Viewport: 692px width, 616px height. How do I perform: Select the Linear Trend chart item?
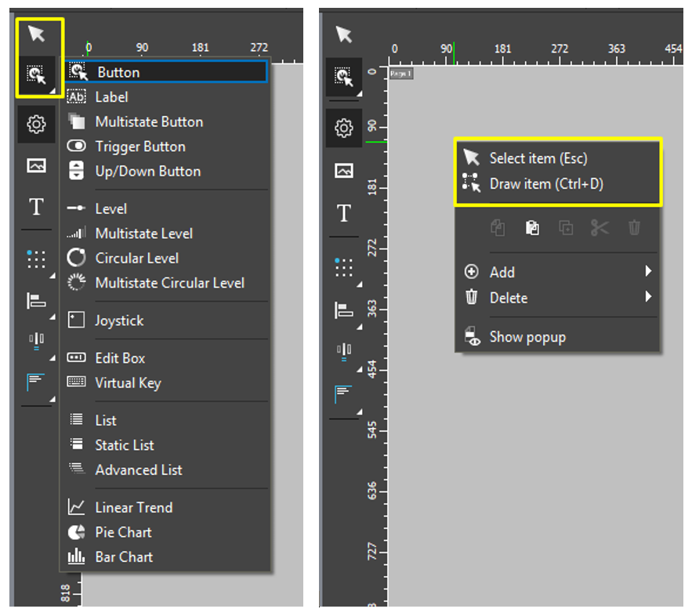tap(133, 508)
